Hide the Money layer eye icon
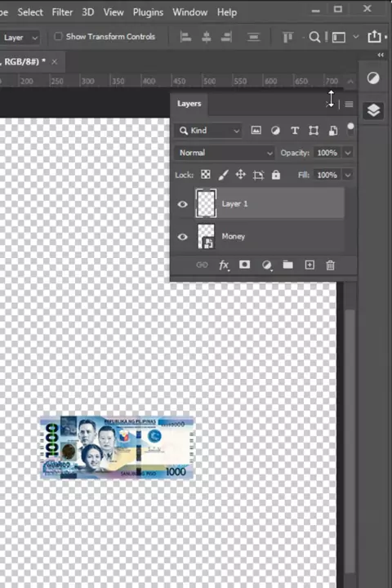 tap(182, 237)
